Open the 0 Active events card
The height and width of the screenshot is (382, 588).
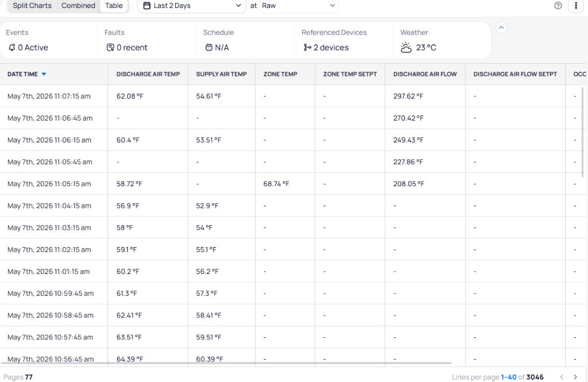pos(48,40)
